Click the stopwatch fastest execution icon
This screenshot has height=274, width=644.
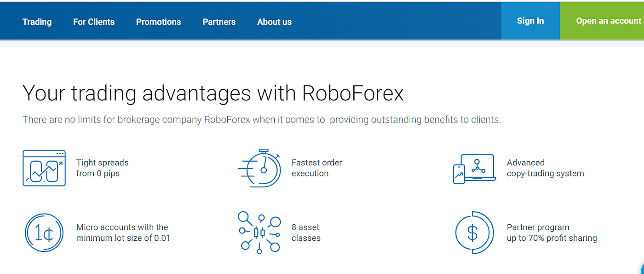point(259,168)
